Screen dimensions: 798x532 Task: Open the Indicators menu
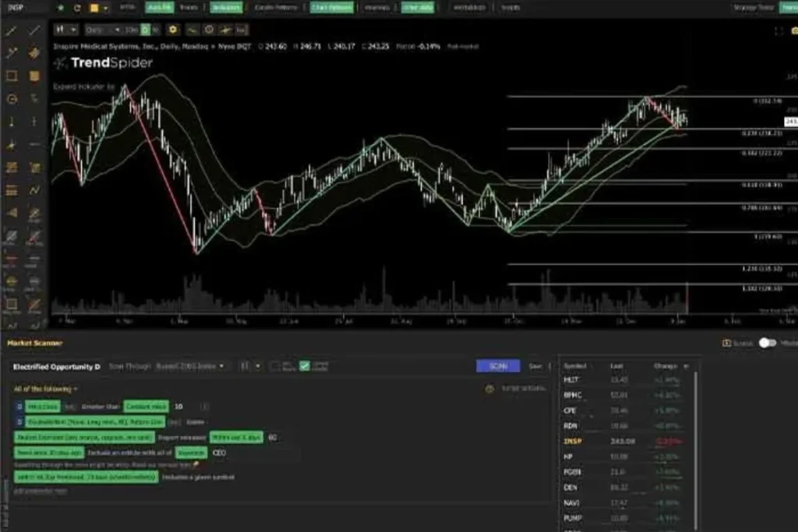coord(225,8)
